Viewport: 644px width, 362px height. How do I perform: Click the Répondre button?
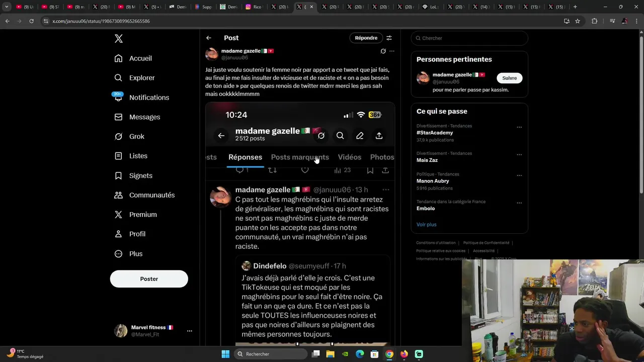(x=366, y=38)
